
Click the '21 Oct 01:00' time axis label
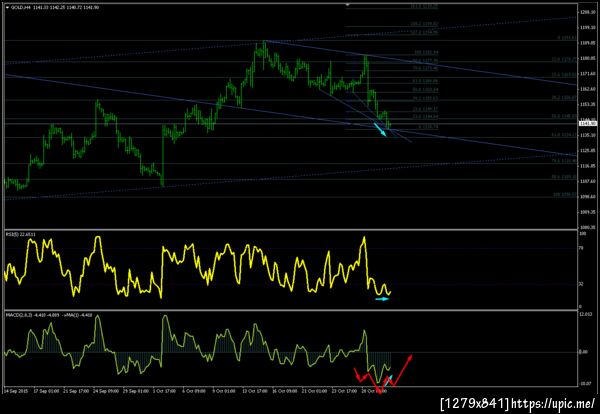click(x=315, y=391)
